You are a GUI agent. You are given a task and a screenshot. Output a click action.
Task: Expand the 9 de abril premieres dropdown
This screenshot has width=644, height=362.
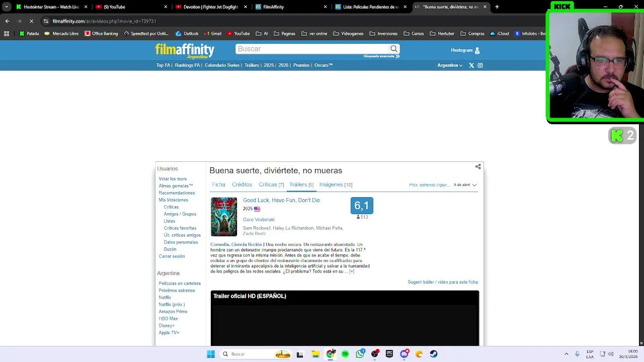pyautogui.click(x=465, y=185)
